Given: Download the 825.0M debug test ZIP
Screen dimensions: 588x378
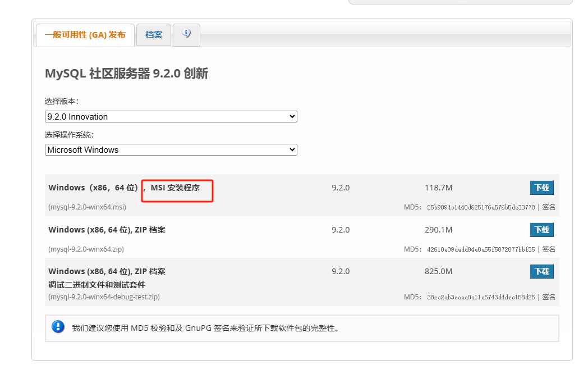Looking at the screenshot, I should [x=541, y=271].
